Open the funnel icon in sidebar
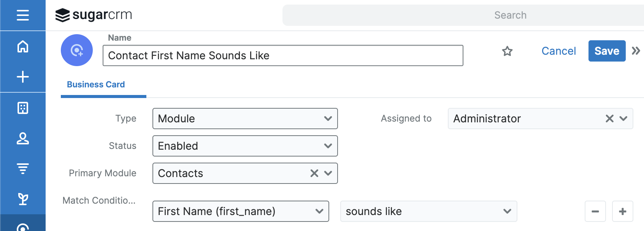Image resolution: width=644 pixels, height=231 pixels. [23, 168]
